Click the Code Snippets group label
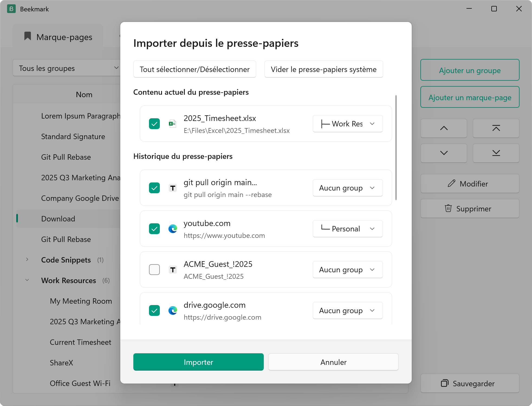This screenshot has height=406, width=532. [66, 260]
